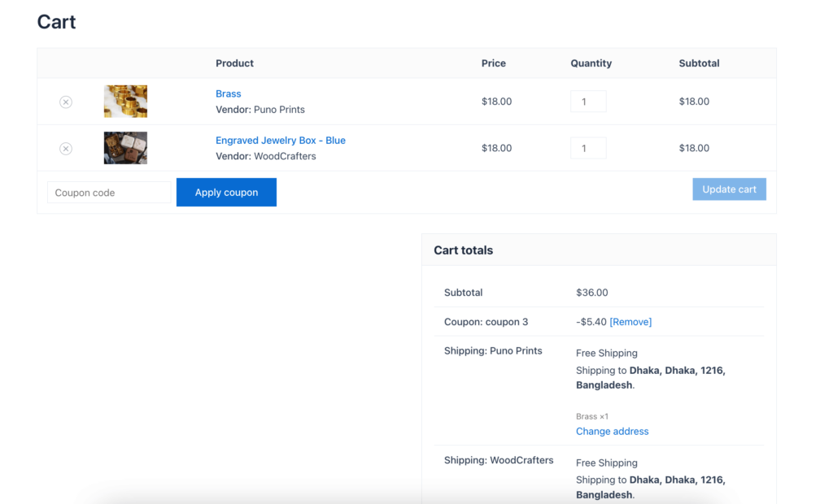The image size is (833, 504).
Task: Click the Quantity column header
Action: click(591, 63)
